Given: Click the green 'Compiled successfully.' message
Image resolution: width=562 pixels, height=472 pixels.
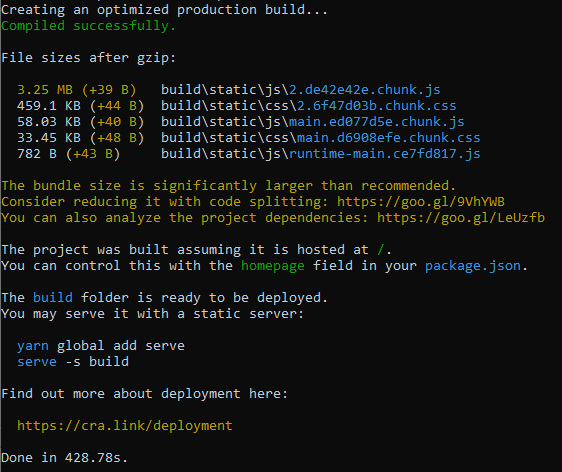Looking at the screenshot, I should (89, 26).
